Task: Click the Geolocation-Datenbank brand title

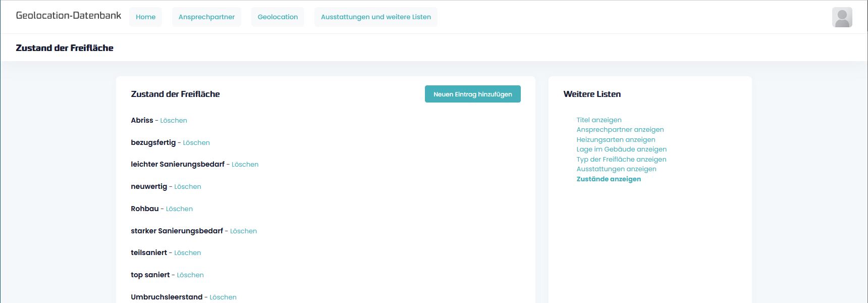Action: (69, 16)
